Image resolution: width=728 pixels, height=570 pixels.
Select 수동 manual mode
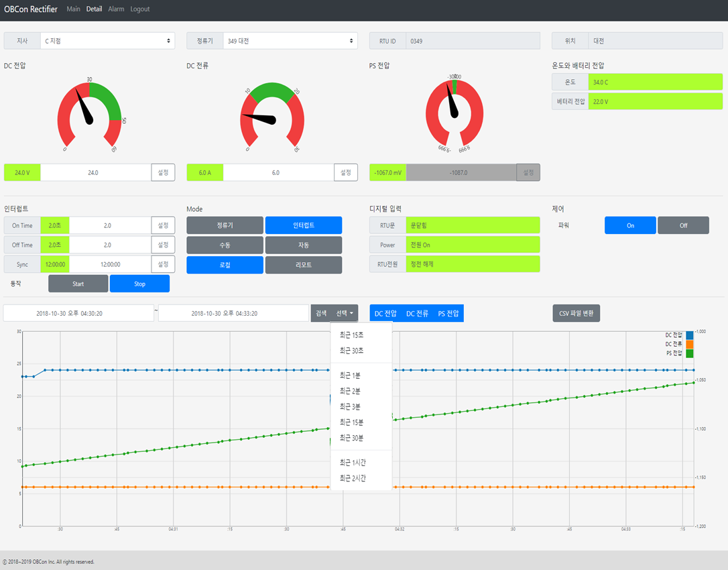[225, 245]
